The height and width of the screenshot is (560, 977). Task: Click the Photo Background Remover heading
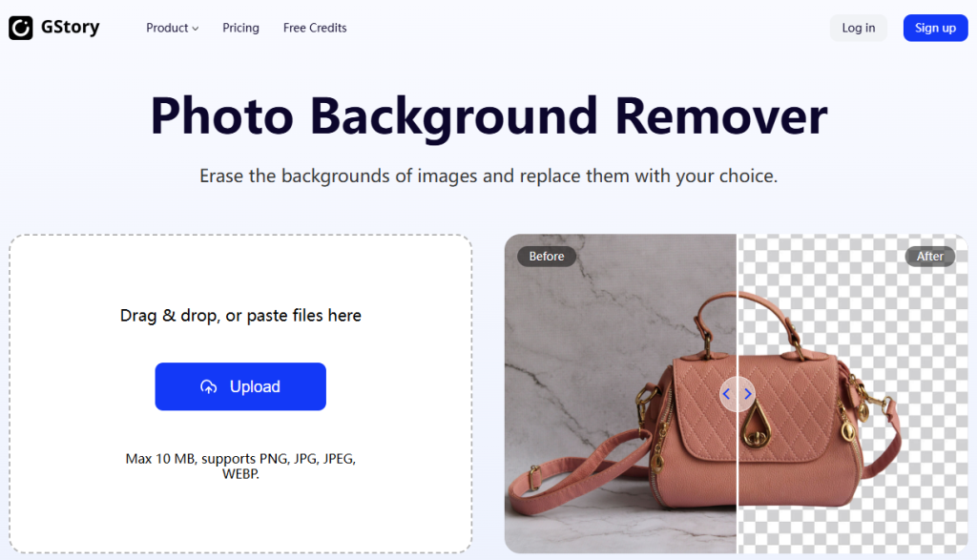[x=488, y=116]
